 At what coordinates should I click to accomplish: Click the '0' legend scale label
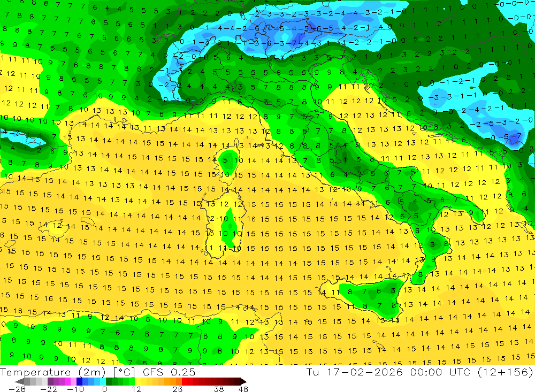(104, 389)
